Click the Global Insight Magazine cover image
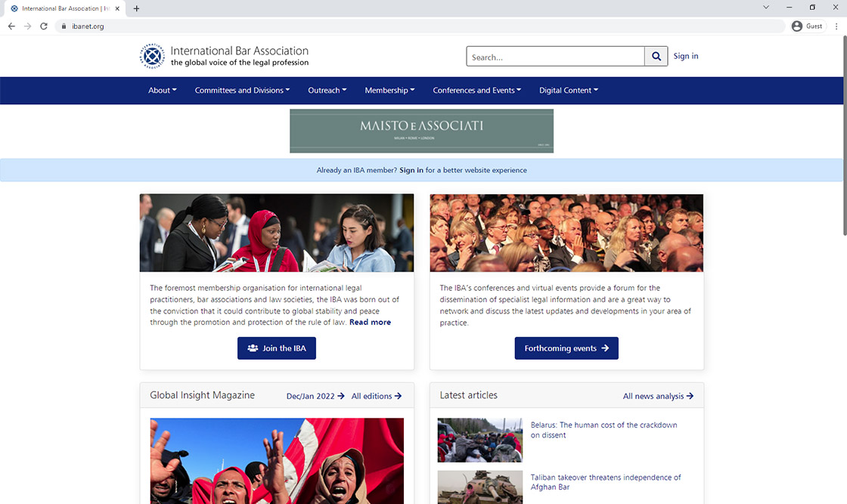The image size is (847, 504). pos(277,461)
